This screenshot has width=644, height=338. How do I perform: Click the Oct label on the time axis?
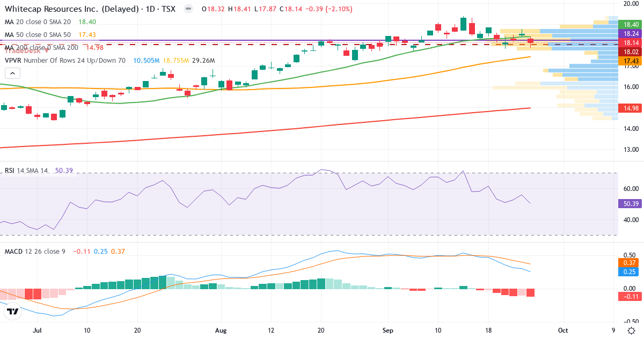pyautogui.click(x=563, y=330)
